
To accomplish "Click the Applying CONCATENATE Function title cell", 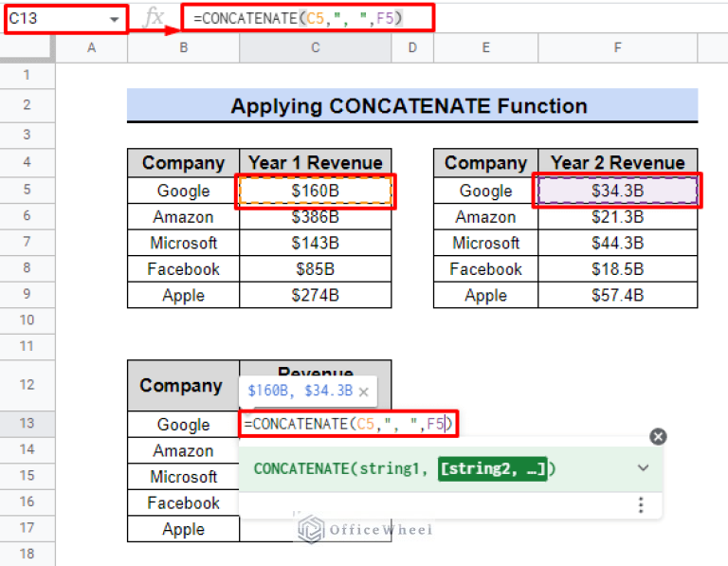I will pyautogui.click(x=412, y=106).
